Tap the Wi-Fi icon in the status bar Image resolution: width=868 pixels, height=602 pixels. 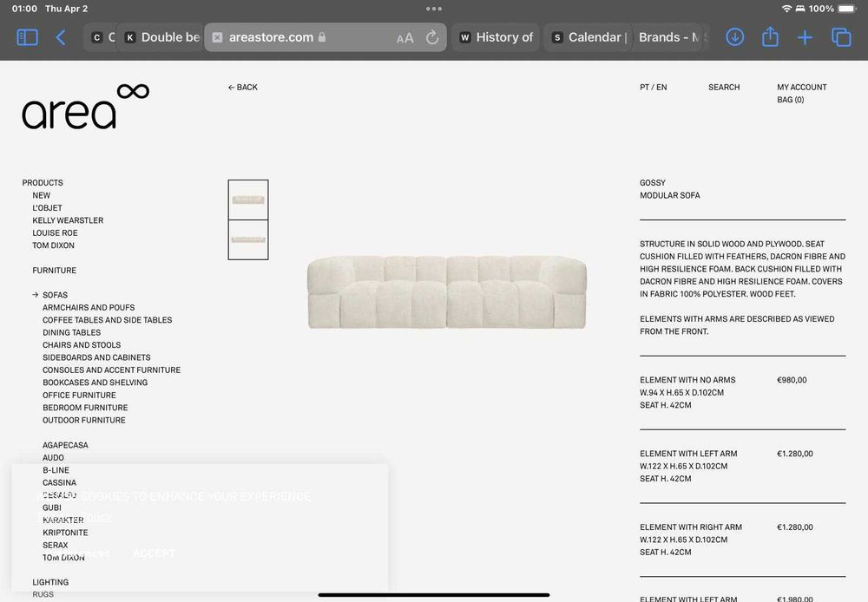(x=786, y=9)
